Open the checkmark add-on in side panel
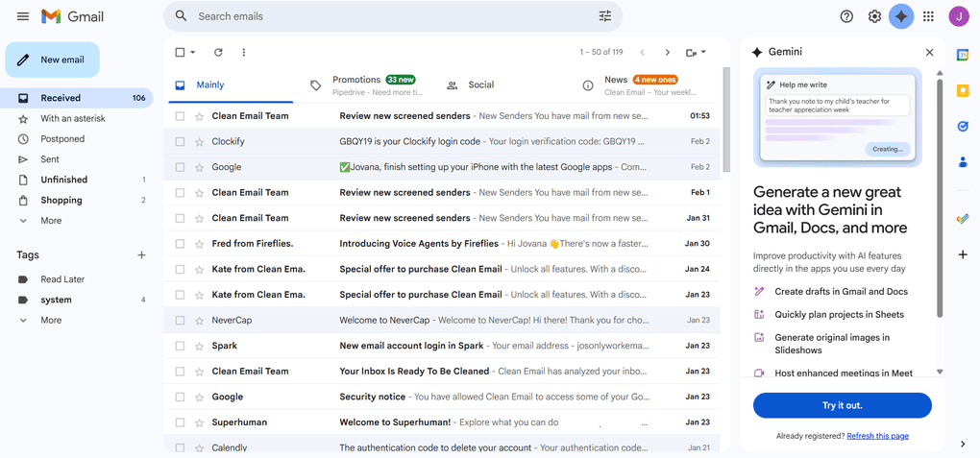The height and width of the screenshot is (458, 980). [963, 219]
